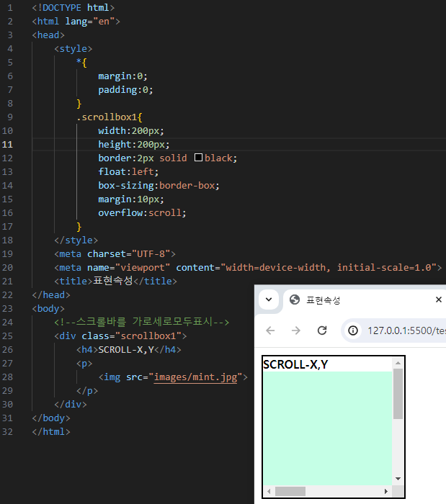Click line number 11 in the gutter
This screenshot has height=504, width=446.
pos(7,144)
